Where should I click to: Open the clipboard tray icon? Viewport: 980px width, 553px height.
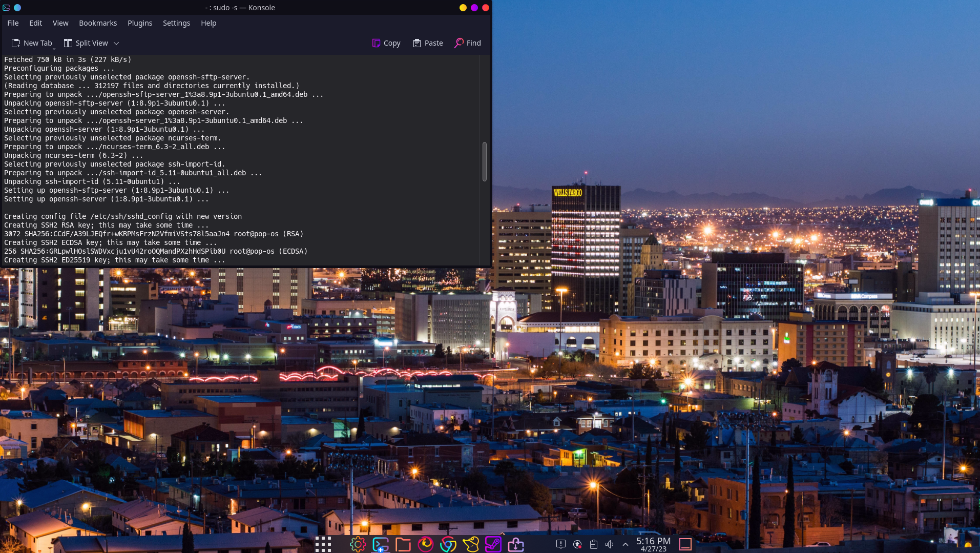point(594,544)
